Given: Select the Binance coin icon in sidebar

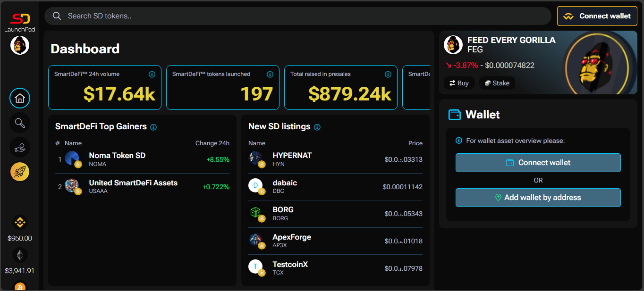Looking at the screenshot, I should pyautogui.click(x=20, y=222).
